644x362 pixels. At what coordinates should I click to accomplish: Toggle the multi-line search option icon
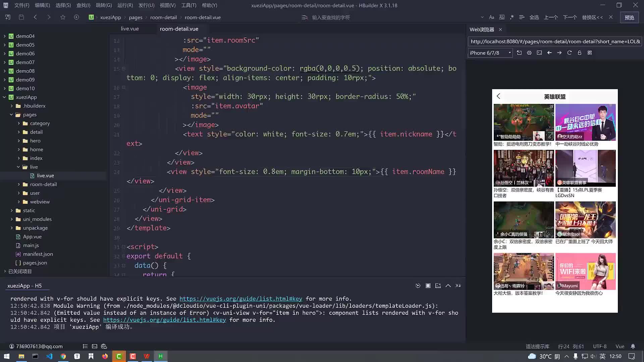522,17
